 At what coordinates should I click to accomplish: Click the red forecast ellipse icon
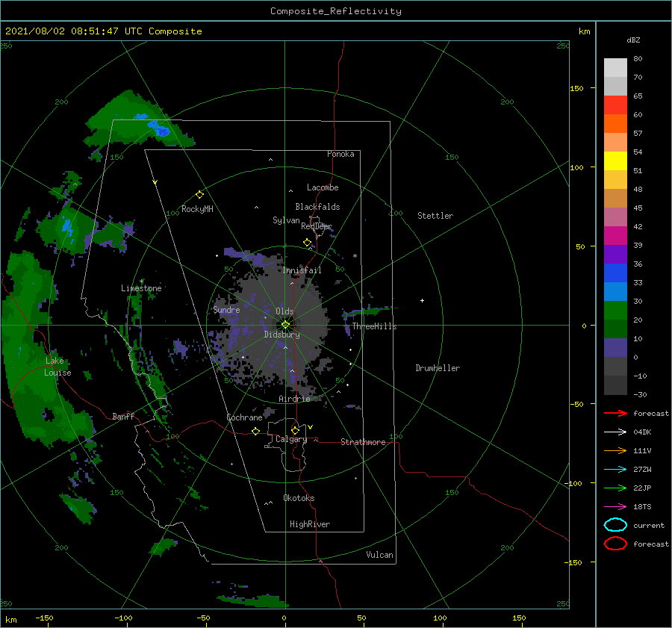615,544
